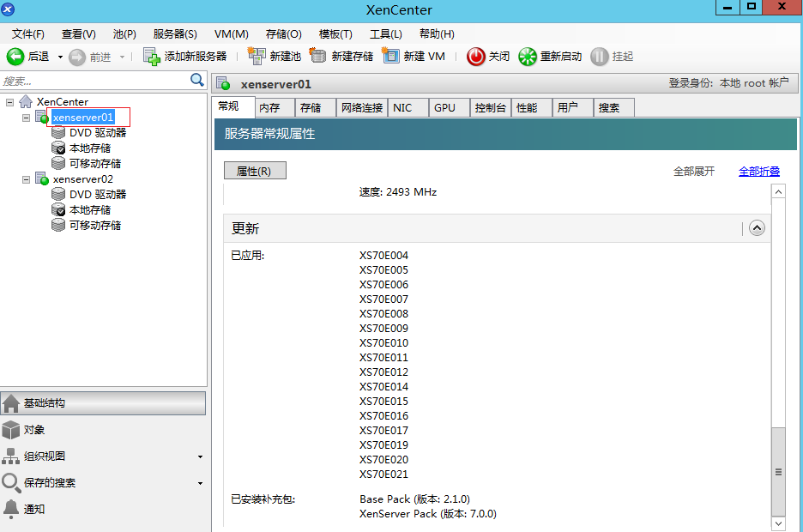803x532 pixels.
Task: Click the 可移动存储 disk icon under xenserver02
Action: 58,226
